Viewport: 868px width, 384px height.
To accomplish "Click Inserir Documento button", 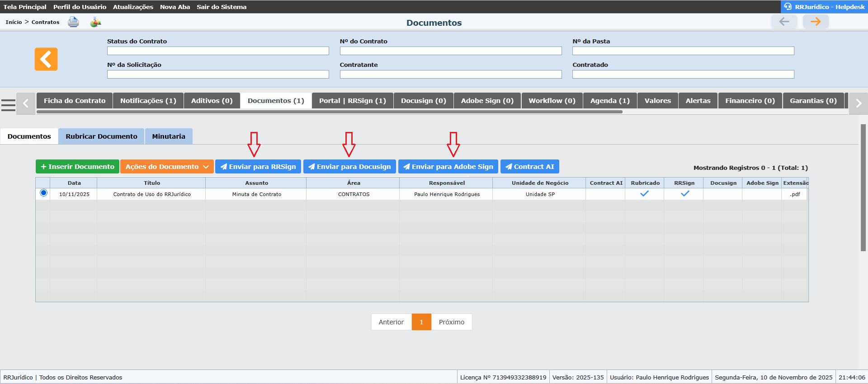I will coord(77,167).
